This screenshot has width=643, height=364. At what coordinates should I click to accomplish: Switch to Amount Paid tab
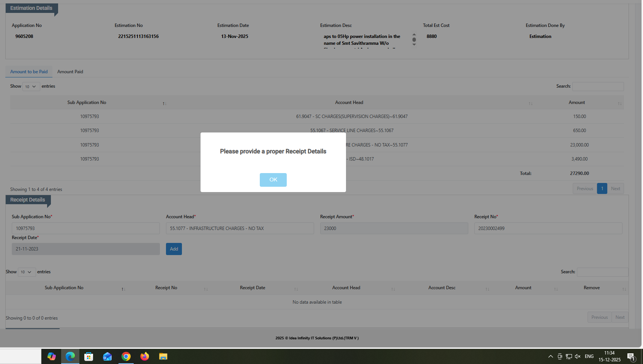[x=70, y=72]
